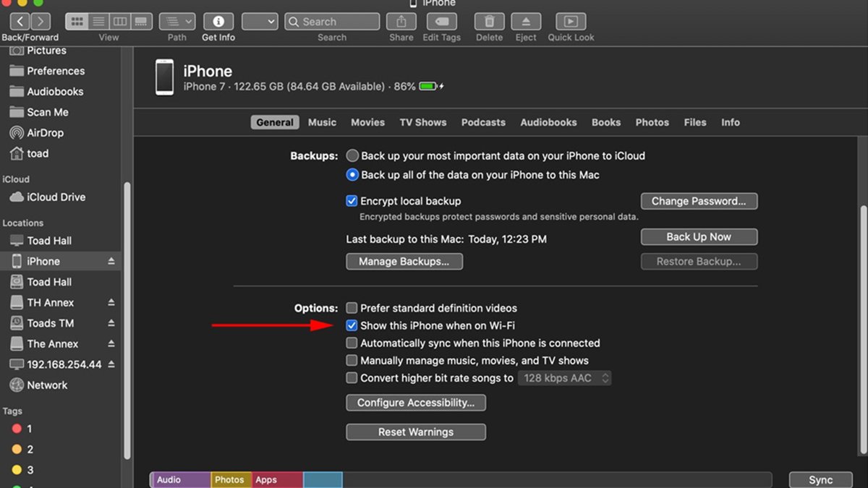Select backup to iCloud radio button

click(x=352, y=155)
